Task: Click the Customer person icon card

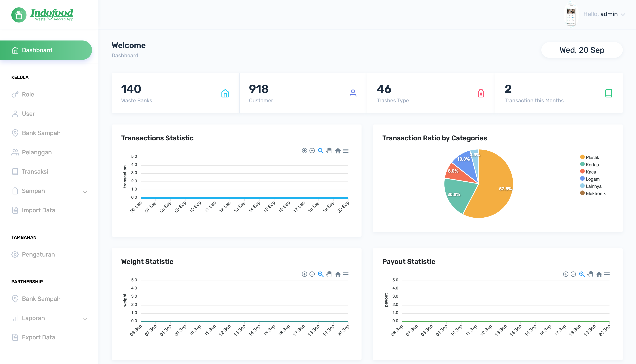Action: pos(353,93)
